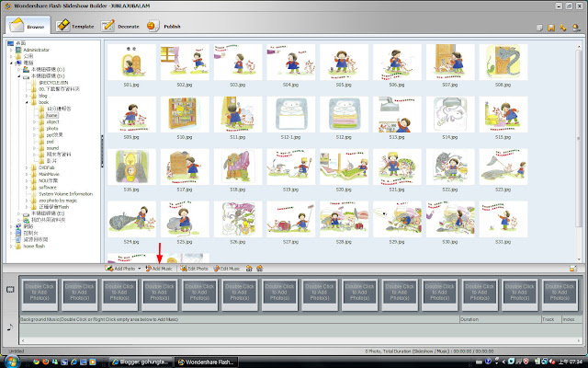Click the folder panel splitter collapse handle

(x=102, y=151)
